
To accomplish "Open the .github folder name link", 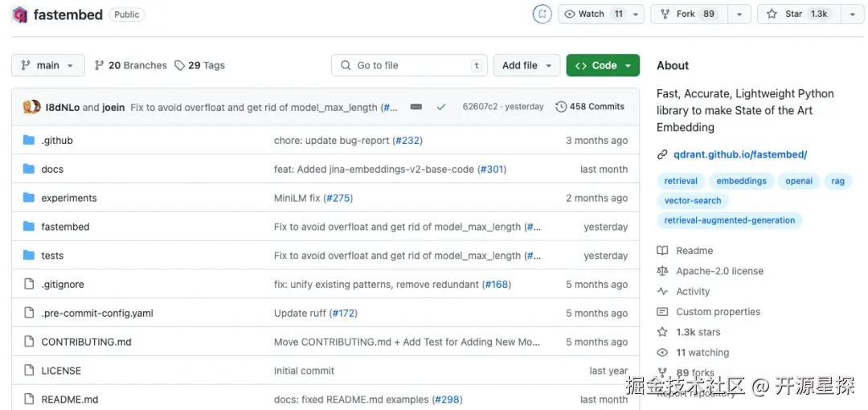I will (x=57, y=141).
